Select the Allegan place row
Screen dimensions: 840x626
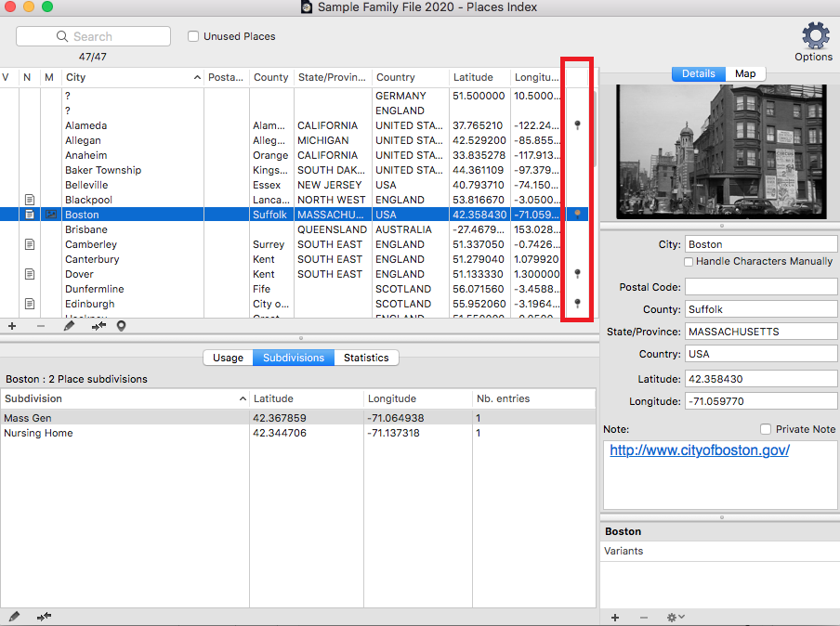294,140
